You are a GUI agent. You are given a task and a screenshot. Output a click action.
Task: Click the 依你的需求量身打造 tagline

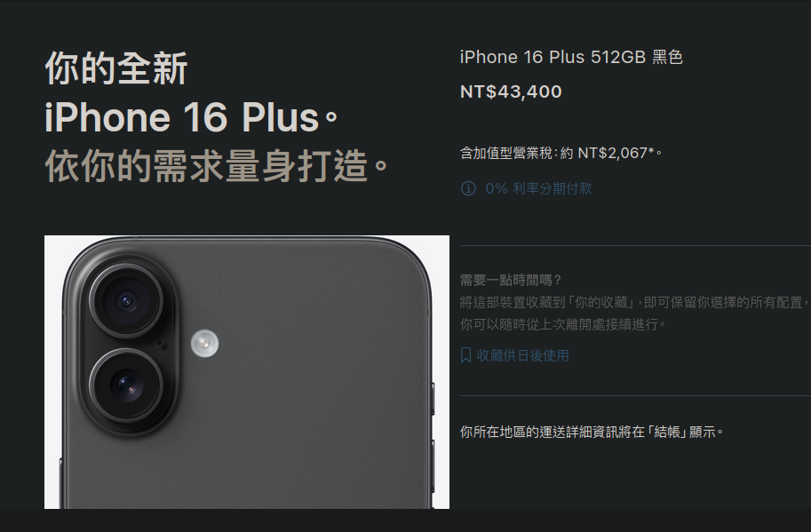pos(216,166)
